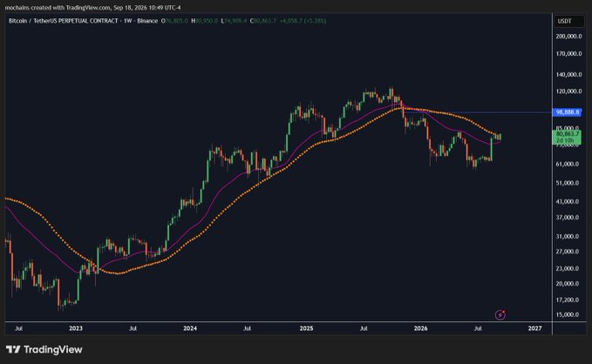592x364 pixels.
Task: Click the 170,000.0 price axis label
Action: 568,54
